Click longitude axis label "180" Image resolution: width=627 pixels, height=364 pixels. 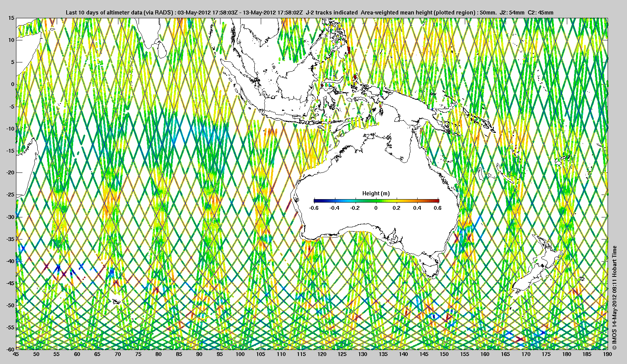[x=567, y=354]
